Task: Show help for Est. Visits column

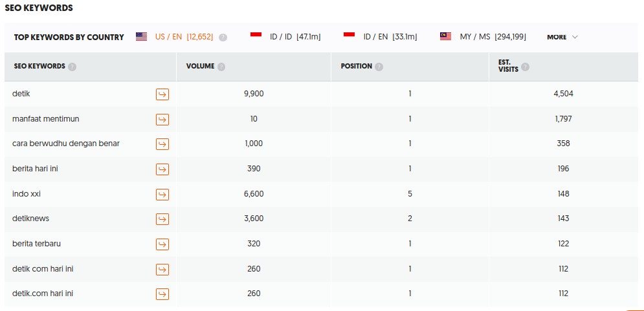Action: [526, 67]
